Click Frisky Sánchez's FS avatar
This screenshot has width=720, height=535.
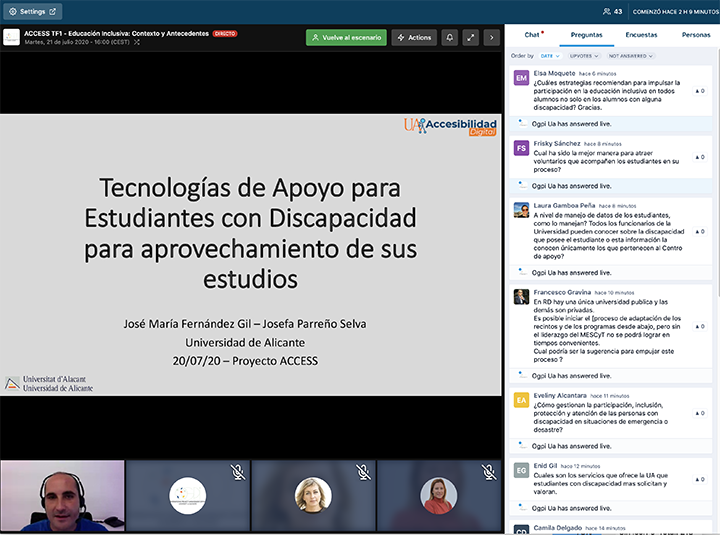521,148
